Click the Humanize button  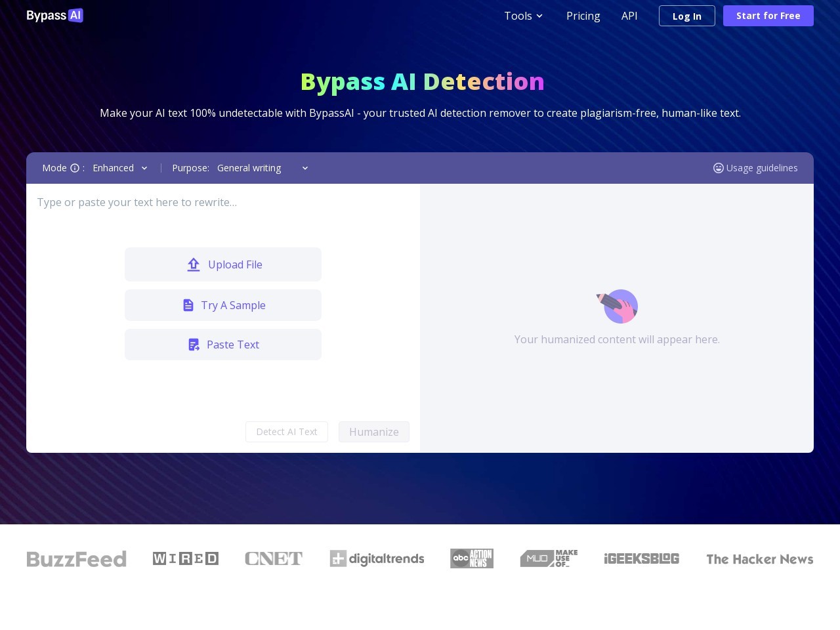click(x=374, y=432)
